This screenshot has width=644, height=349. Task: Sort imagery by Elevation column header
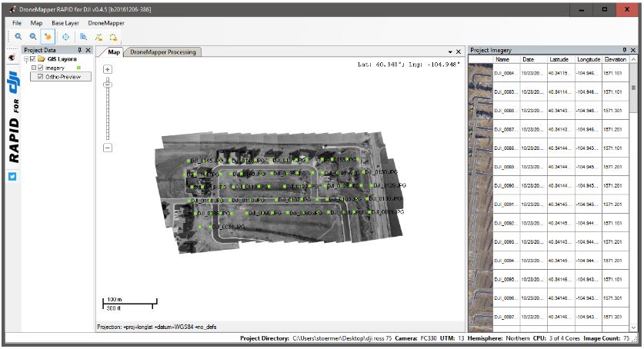(x=616, y=59)
